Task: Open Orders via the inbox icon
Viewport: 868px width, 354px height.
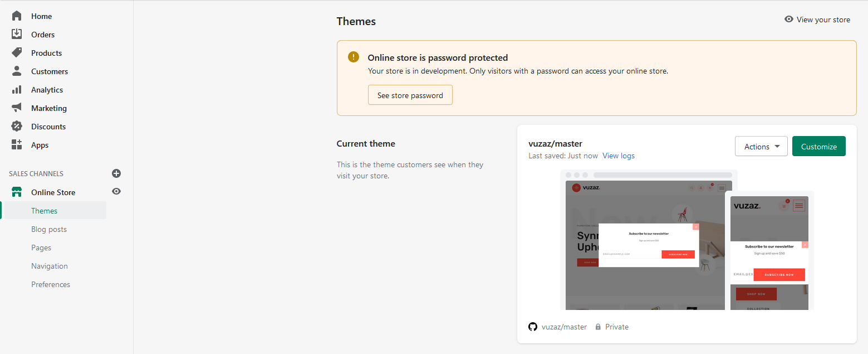Action: [x=17, y=35]
